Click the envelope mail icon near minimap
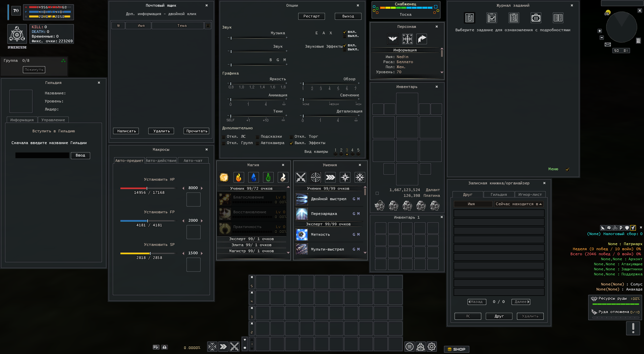 click(x=607, y=44)
